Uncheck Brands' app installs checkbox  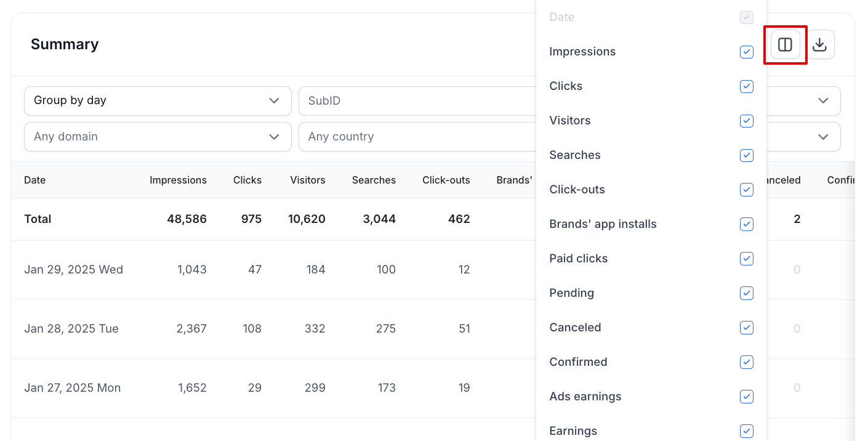[746, 224]
